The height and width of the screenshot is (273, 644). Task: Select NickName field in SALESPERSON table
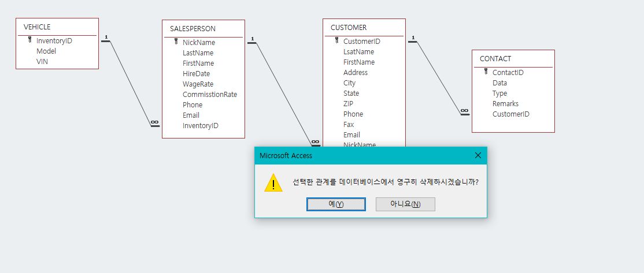[x=199, y=42]
